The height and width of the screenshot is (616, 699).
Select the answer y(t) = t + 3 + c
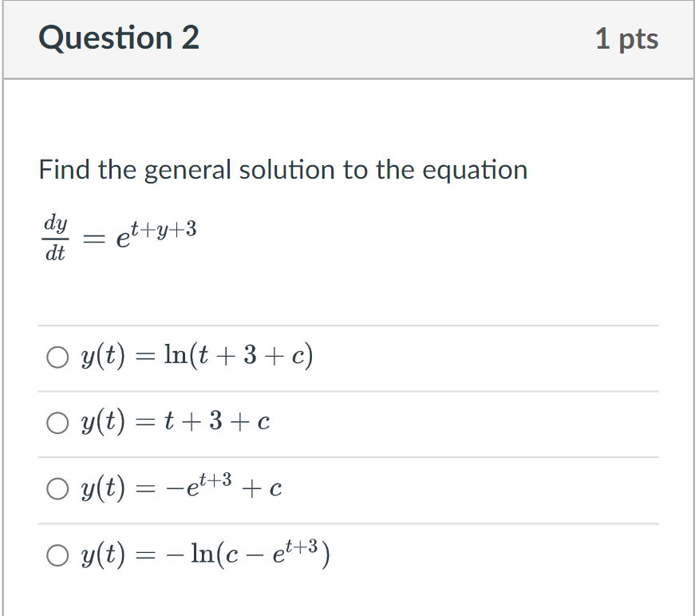point(57,422)
